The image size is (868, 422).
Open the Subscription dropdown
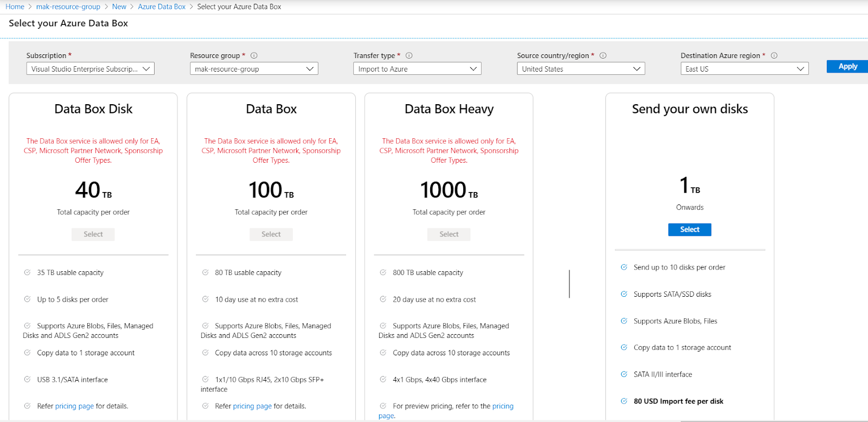tap(91, 69)
